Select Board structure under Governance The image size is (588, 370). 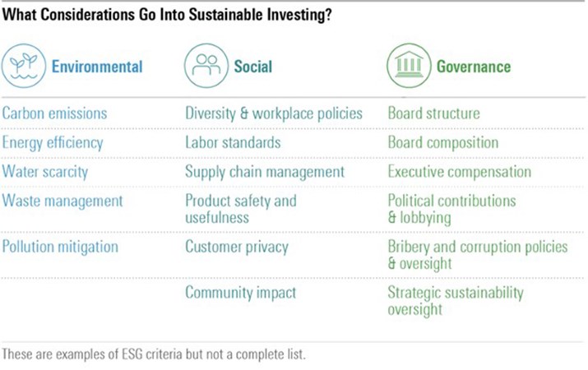433,113
